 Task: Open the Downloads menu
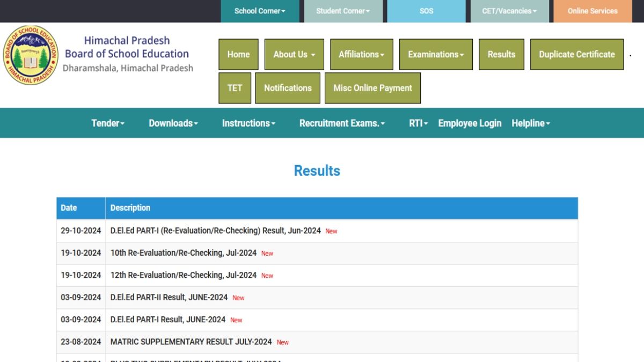pos(173,123)
